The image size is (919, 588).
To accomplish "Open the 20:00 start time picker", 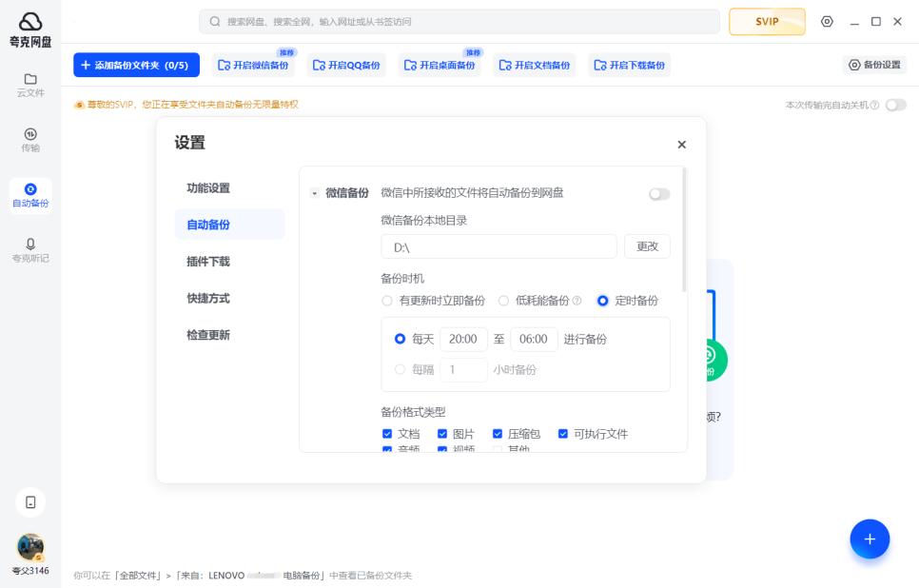I will pyautogui.click(x=463, y=340).
